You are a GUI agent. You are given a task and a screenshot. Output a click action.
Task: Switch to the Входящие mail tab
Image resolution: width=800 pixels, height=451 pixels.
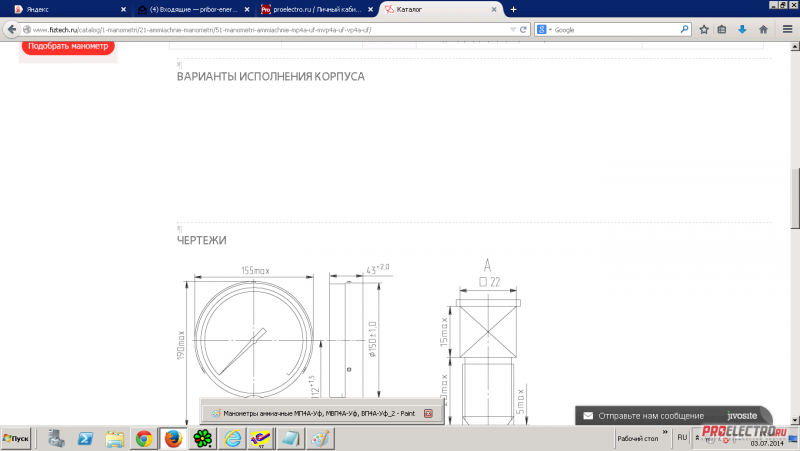[x=188, y=9]
